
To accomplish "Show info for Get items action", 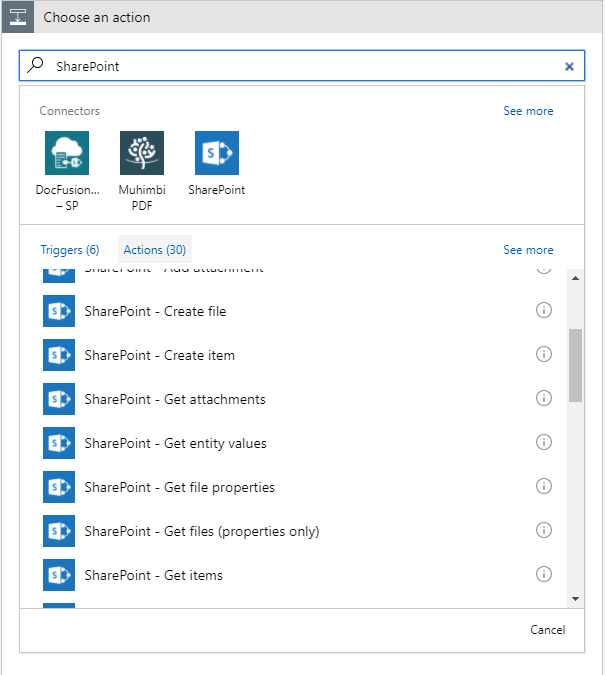I will tap(544, 574).
